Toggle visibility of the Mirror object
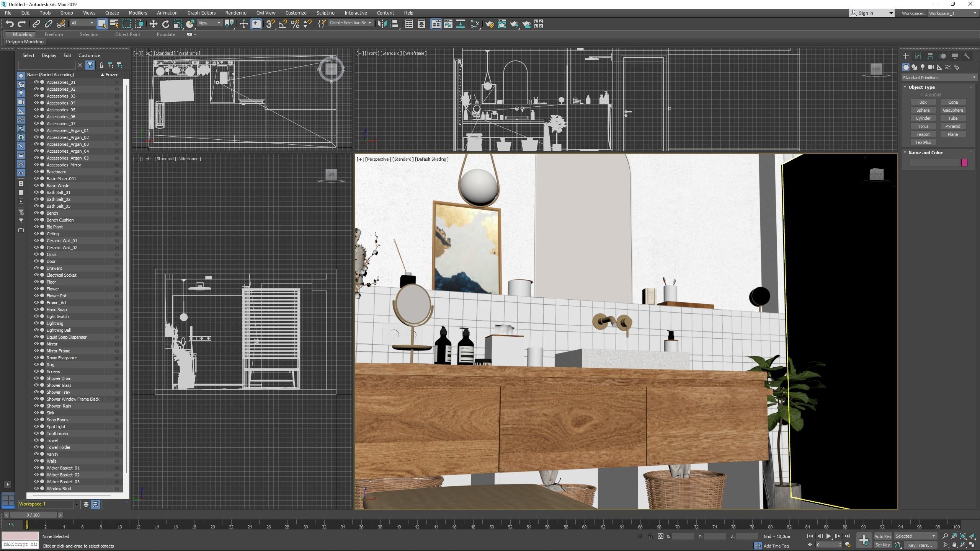Image resolution: width=980 pixels, height=551 pixels. [36, 344]
